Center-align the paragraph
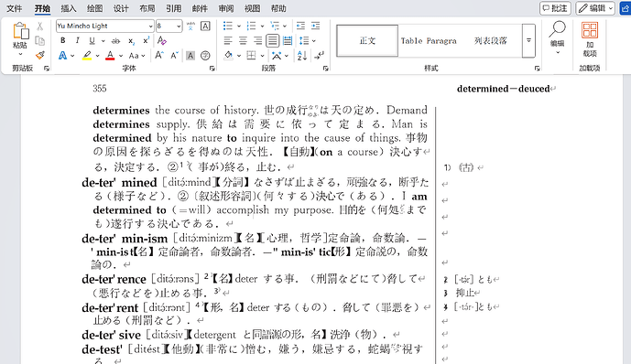This screenshot has width=631, height=364. [243, 40]
